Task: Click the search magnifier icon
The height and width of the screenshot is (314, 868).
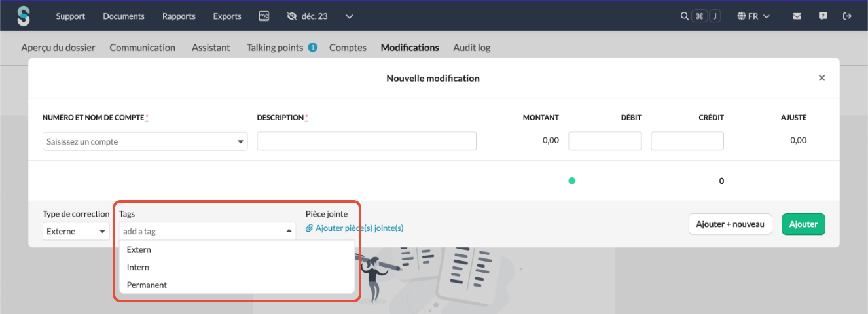Action: [685, 16]
